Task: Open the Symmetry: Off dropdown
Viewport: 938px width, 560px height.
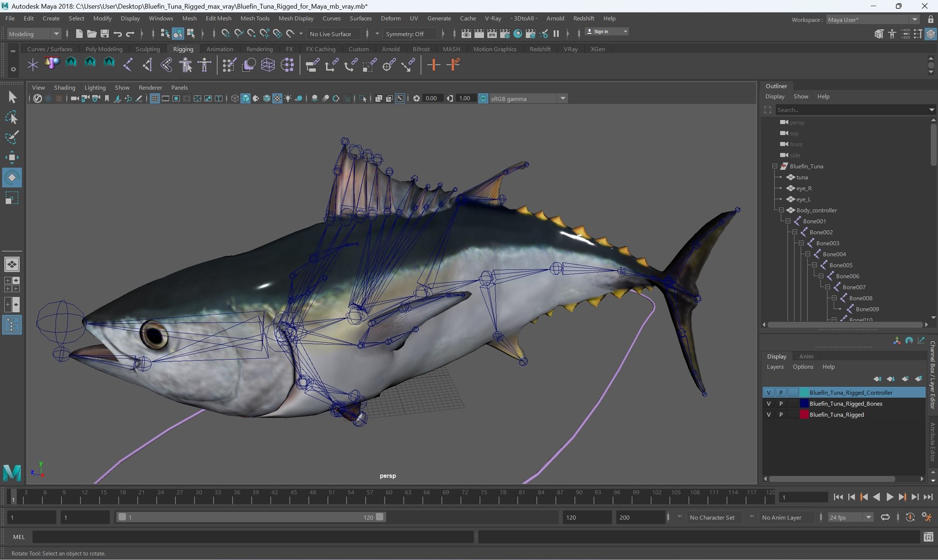Action: [410, 34]
